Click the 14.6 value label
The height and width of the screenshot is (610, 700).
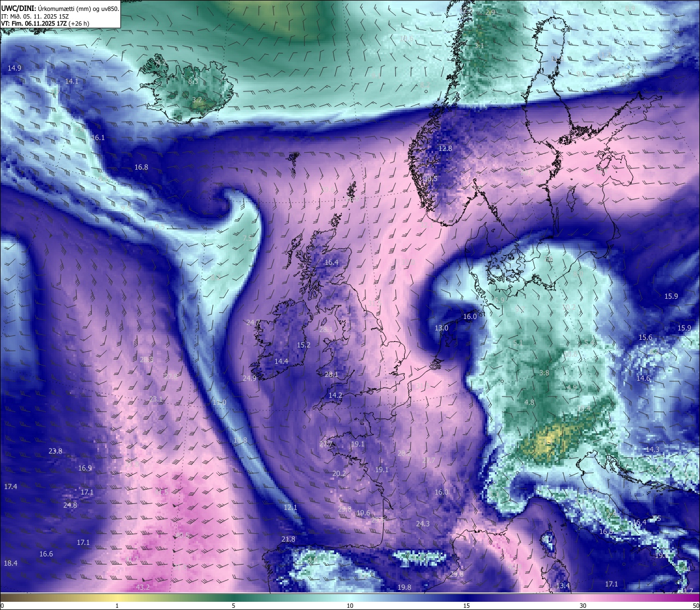pos(643,378)
